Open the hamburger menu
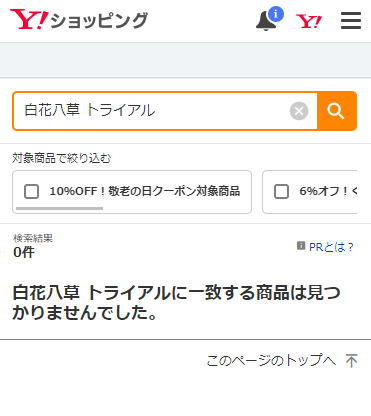371x416 pixels. [x=351, y=21]
